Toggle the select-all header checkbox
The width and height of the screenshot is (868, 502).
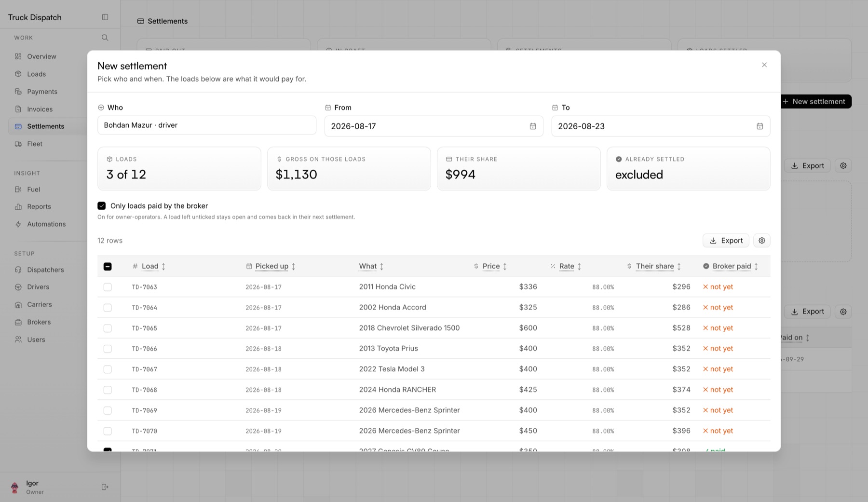[108, 267]
